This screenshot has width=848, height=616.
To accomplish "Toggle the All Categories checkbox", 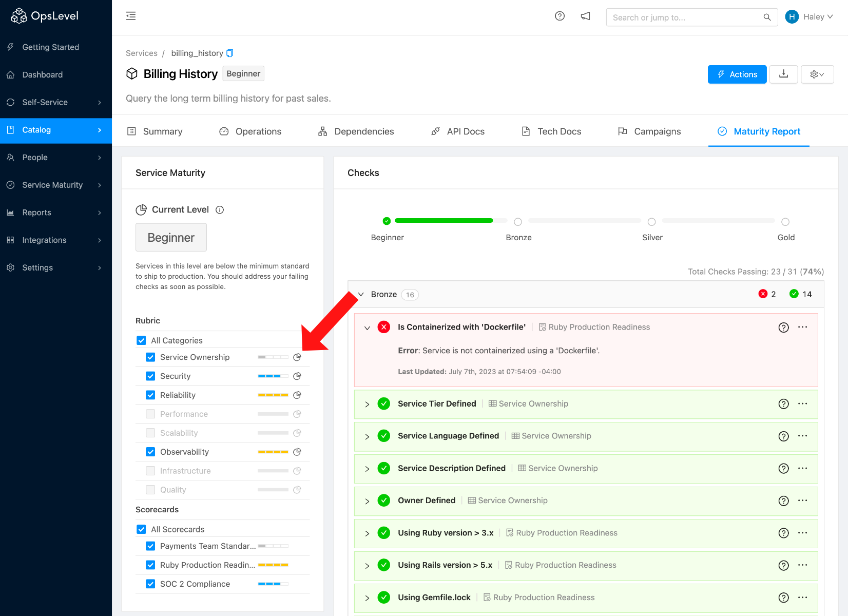I will [141, 340].
